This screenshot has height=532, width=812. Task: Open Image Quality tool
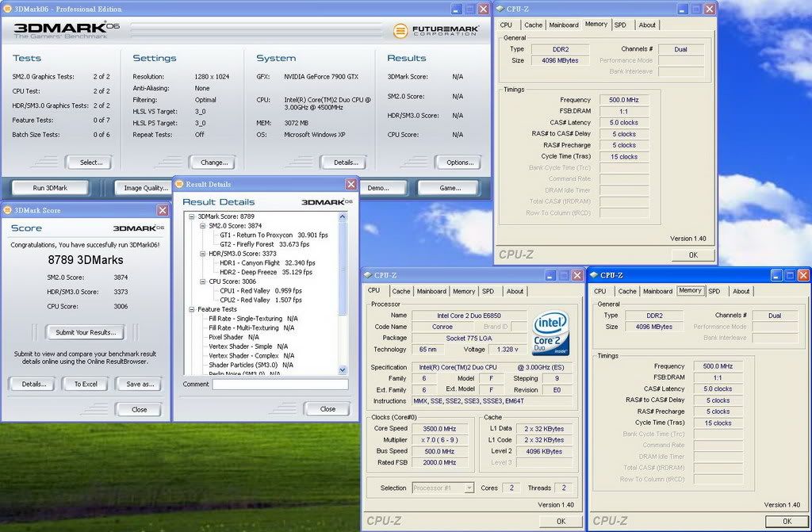[x=145, y=188]
